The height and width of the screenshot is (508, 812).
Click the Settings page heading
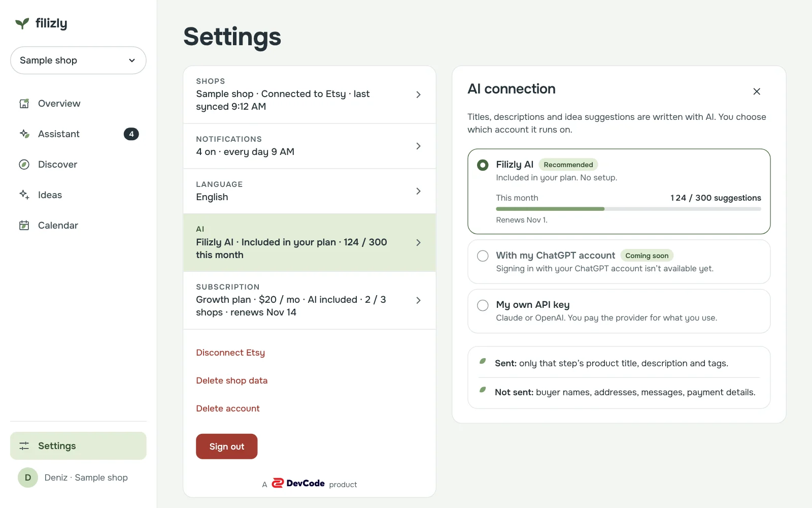tap(232, 37)
